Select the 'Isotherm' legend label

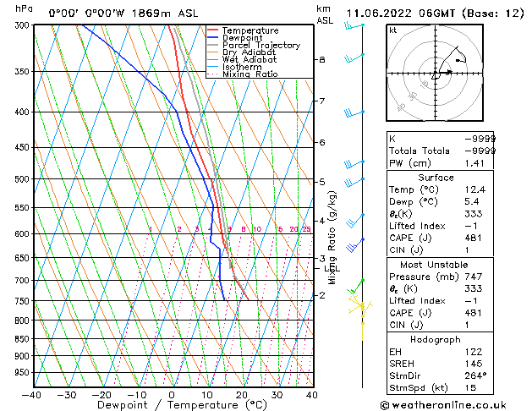(x=242, y=67)
